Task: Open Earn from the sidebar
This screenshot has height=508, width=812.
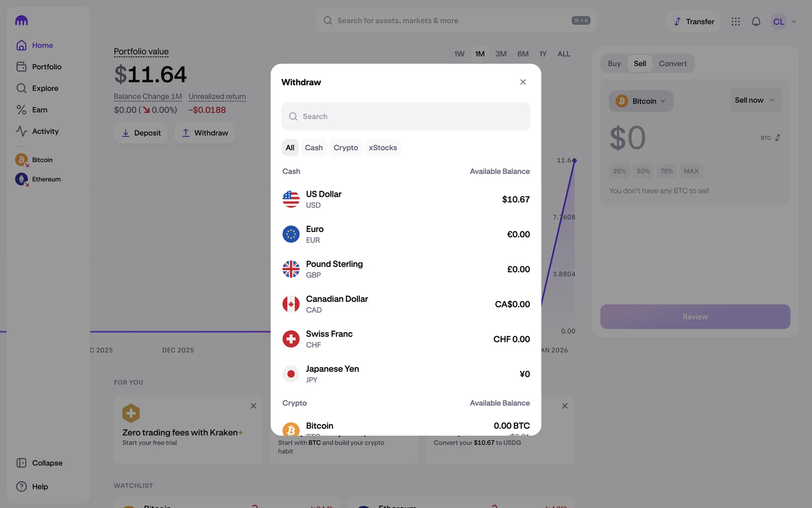Action: (39, 110)
